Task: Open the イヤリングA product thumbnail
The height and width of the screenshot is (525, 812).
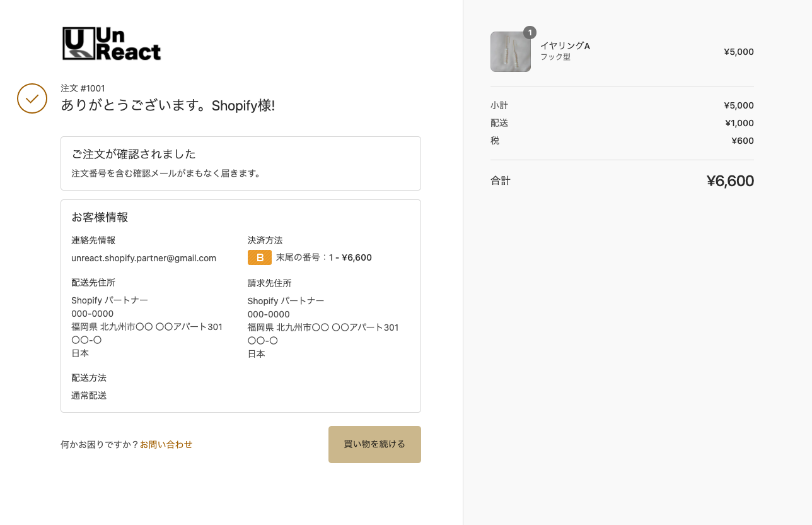Action: tap(511, 52)
